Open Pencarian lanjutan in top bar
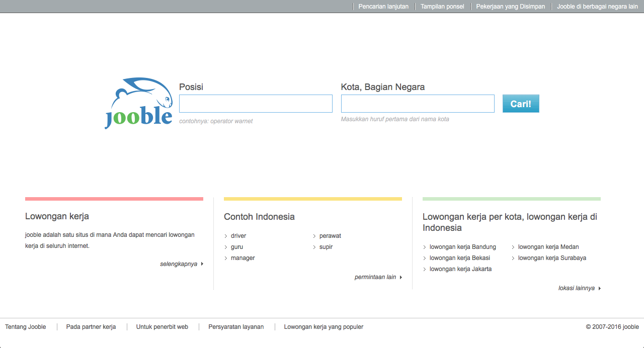Image resolution: width=644 pixels, height=348 pixels. point(383,7)
